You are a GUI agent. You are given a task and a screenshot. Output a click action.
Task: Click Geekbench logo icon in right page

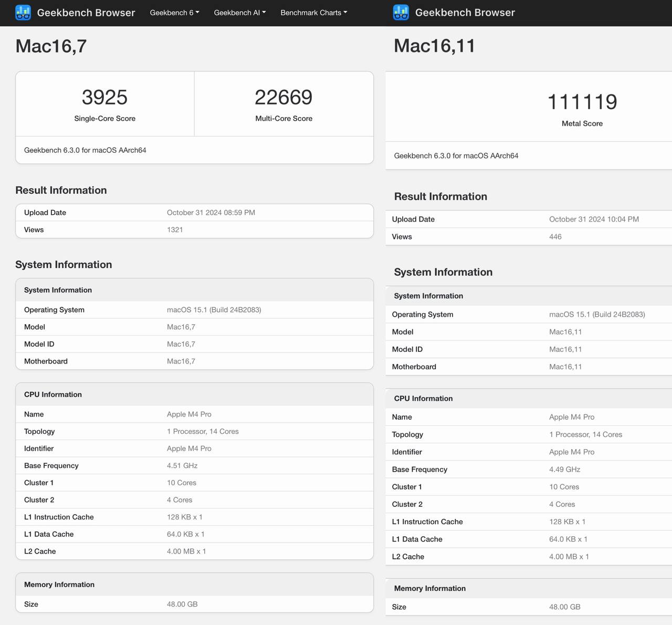(401, 13)
